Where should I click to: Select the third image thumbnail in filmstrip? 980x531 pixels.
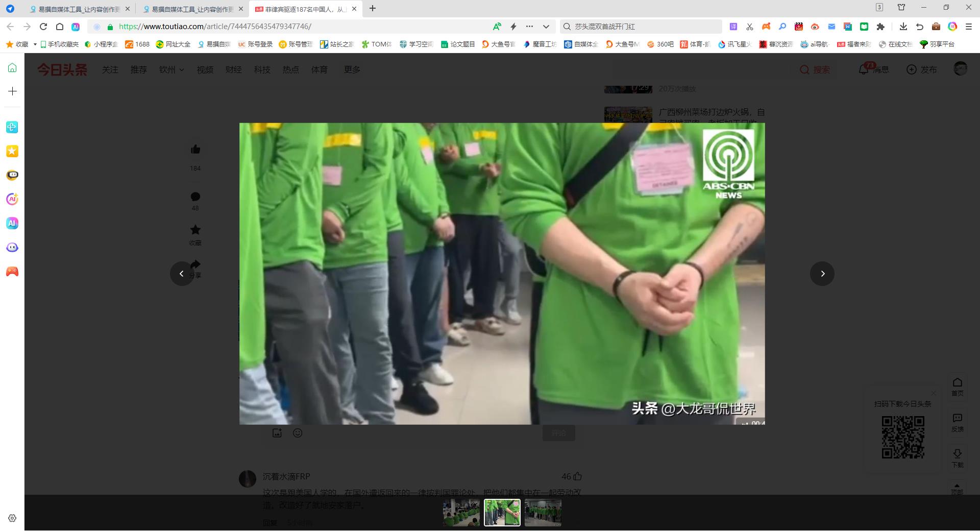(x=543, y=513)
